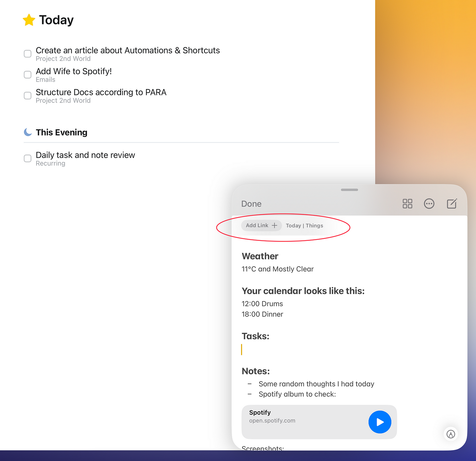This screenshot has width=476, height=461.
Task: Click the 'Tasks:' heading in the note
Action: 255,336
